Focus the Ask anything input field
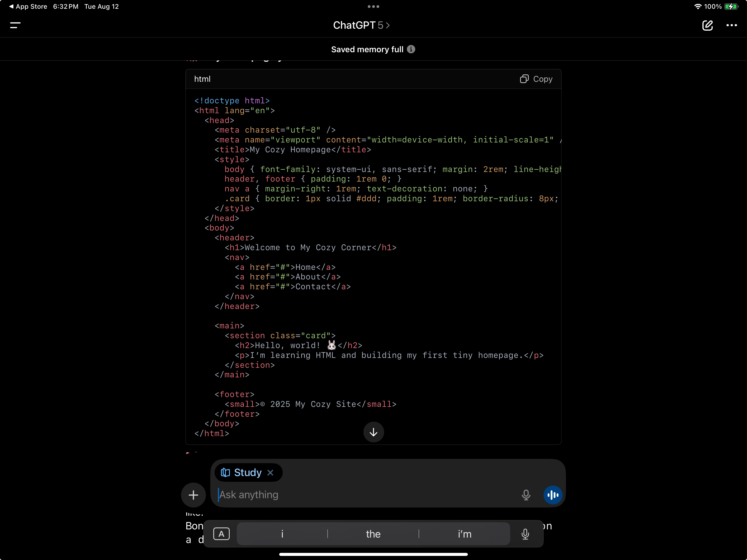 [x=366, y=495]
